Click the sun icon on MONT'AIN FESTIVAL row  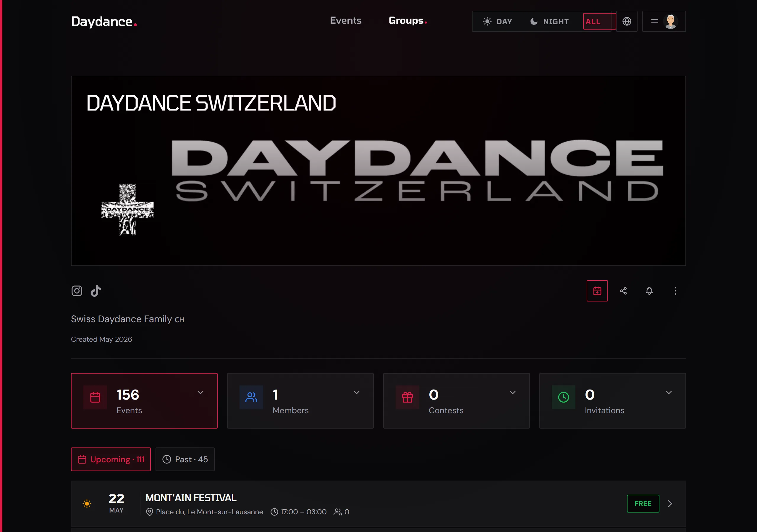pyautogui.click(x=87, y=504)
